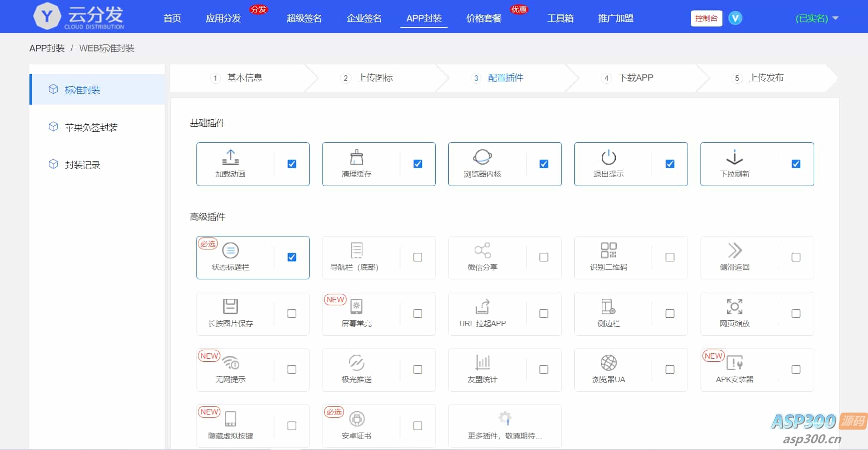Viewport: 868px width, 450px height.
Task: Enable the 导航栏（底部） checkbox
Action: pos(418,257)
